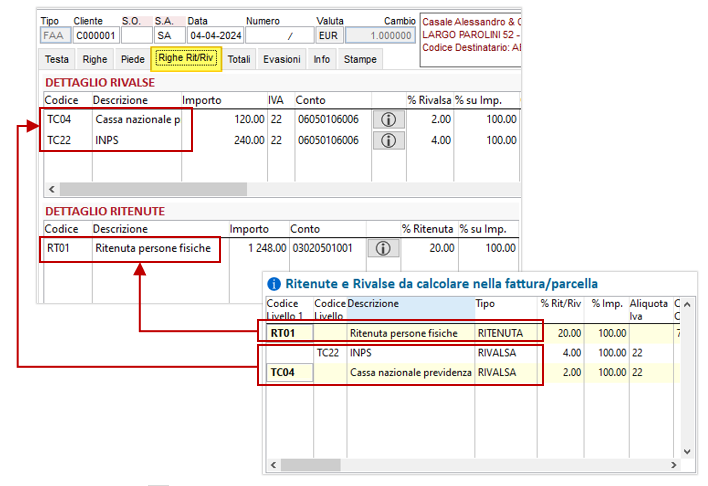Image resolution: width=708 pixels, height=486 pixels.
Task: Click the Importo value 120.00
Action: click(249, 119)
